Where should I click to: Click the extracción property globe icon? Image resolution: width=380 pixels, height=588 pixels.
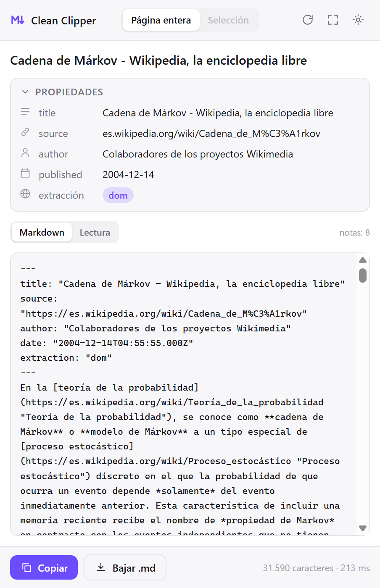(x=25, y=194)
